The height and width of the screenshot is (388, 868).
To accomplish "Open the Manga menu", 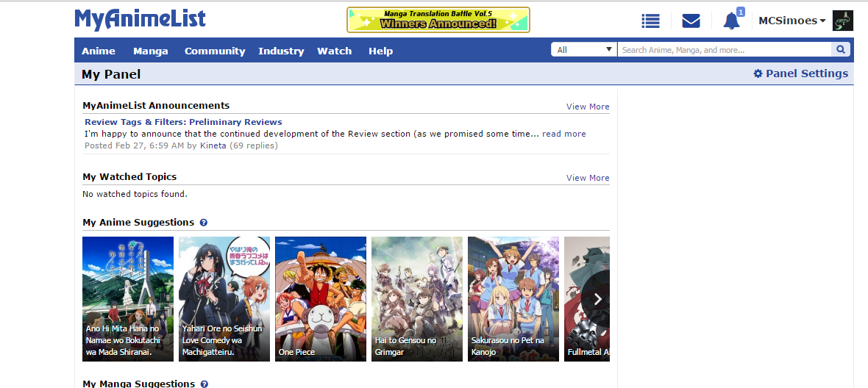I will pyautogui.click(x=151, y=51).
